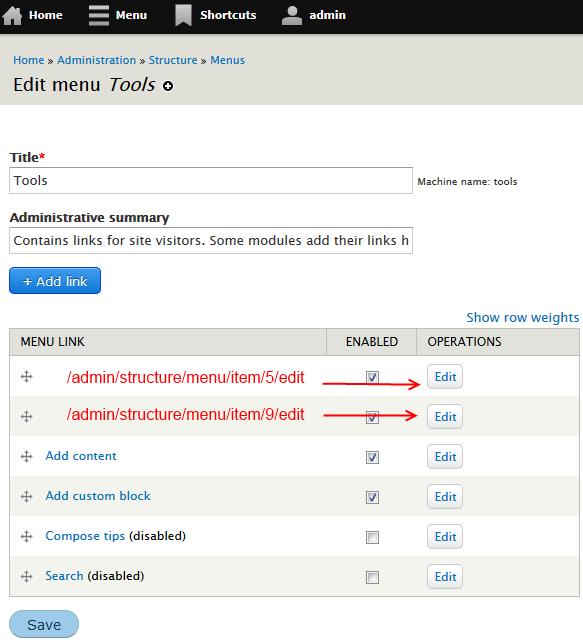Image resolution: width=583 pixels, height=640 pixels.
Task: Enable the Search menu link checkbox
Action: click(372, 577)
